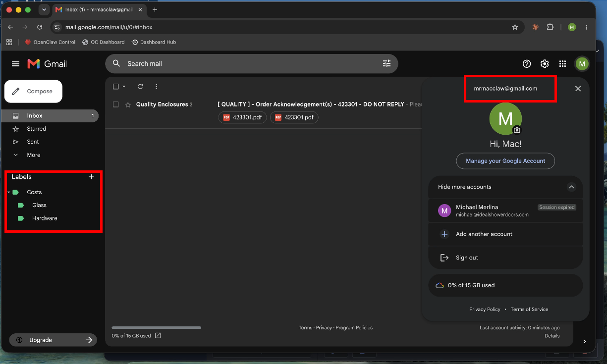Open Chrome extensions puzzle icon
This screenshot has width=607, height=364.
click(x=550, y=27)
